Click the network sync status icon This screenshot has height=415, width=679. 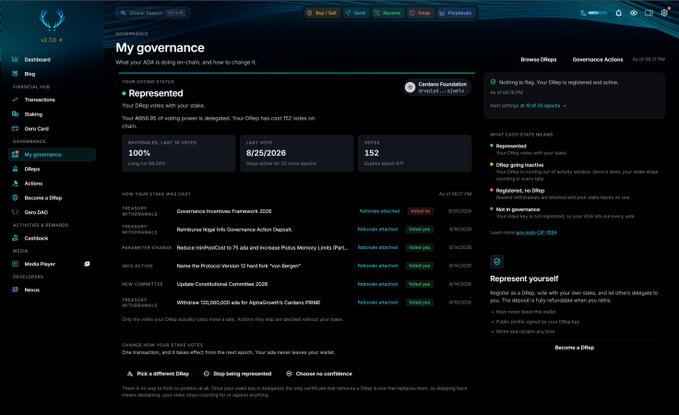[x=583, y=13]
